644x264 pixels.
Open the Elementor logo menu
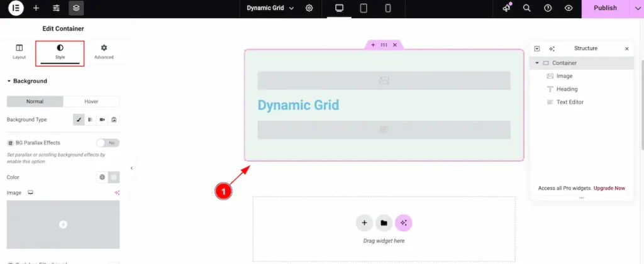click(16, 8)
